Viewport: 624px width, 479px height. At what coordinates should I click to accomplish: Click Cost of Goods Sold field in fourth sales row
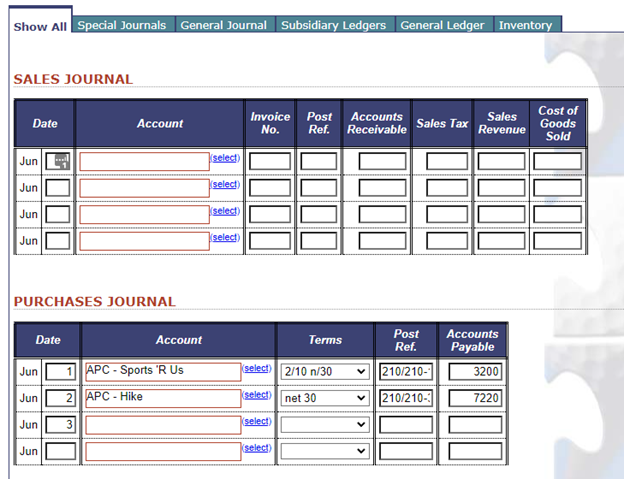pyautogui.click(x=557, y=241)
